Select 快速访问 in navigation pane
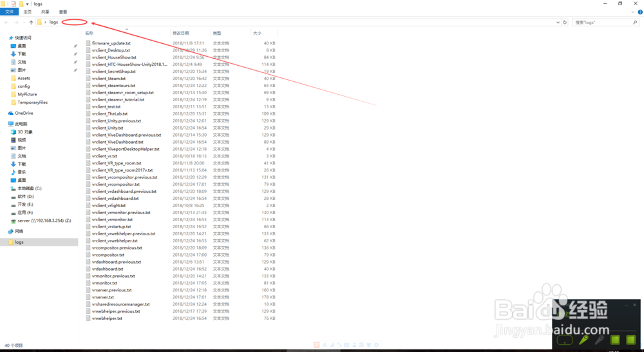The height and width of the screenshot is (352, 644). tap(23, 38)
